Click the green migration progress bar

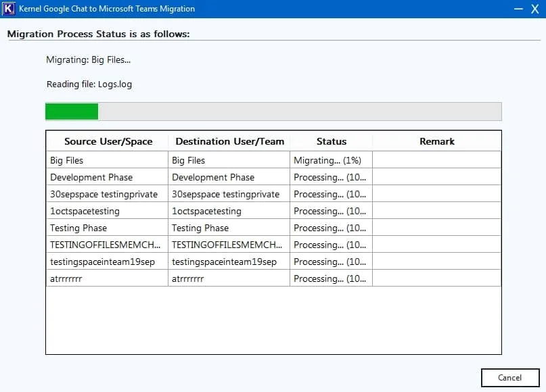[x=273, y=112]
